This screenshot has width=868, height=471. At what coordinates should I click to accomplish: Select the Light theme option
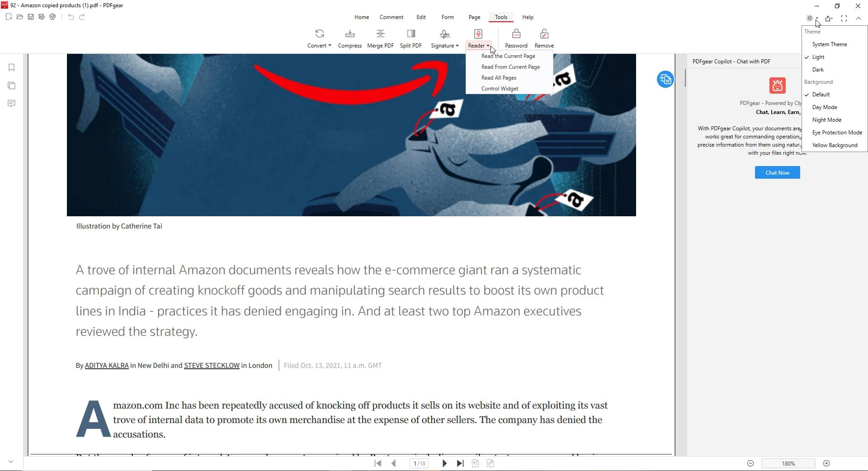tap(835, 57)
